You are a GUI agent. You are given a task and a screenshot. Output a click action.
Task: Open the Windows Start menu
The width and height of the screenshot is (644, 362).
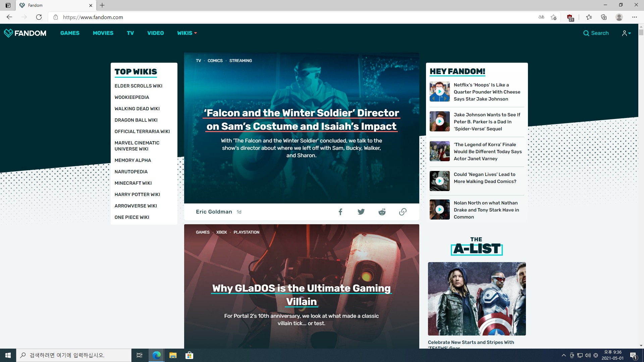coord(8,355)
